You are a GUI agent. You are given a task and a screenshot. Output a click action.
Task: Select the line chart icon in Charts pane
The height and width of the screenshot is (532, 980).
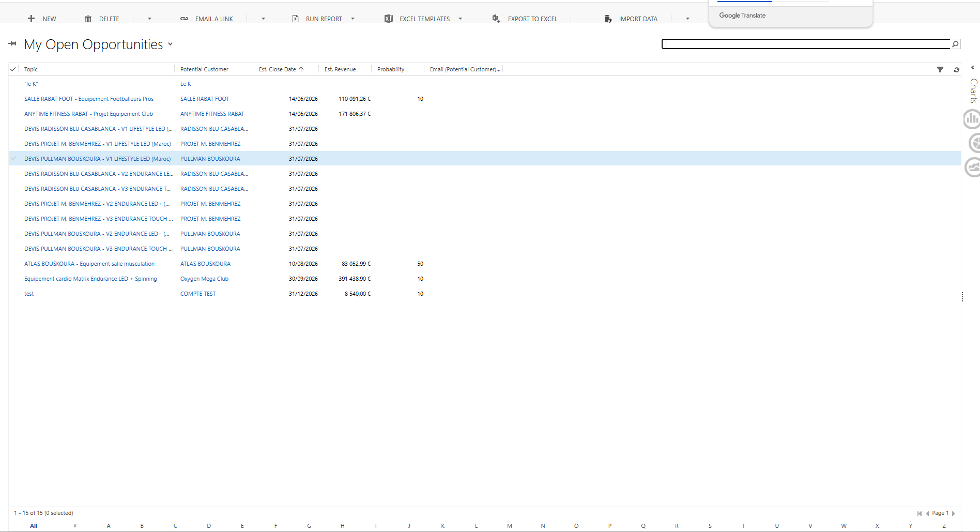pos(972,167)
